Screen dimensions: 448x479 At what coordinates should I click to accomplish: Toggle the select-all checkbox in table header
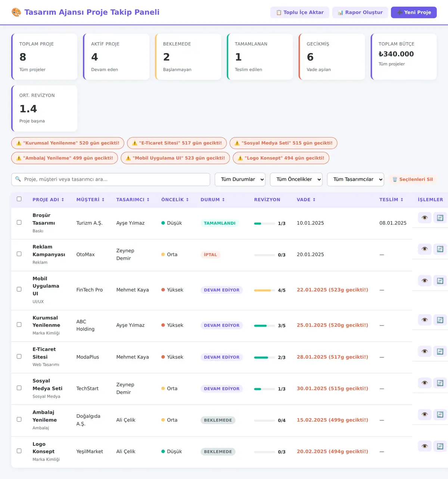pyautogui.click(x=19, y=199)
